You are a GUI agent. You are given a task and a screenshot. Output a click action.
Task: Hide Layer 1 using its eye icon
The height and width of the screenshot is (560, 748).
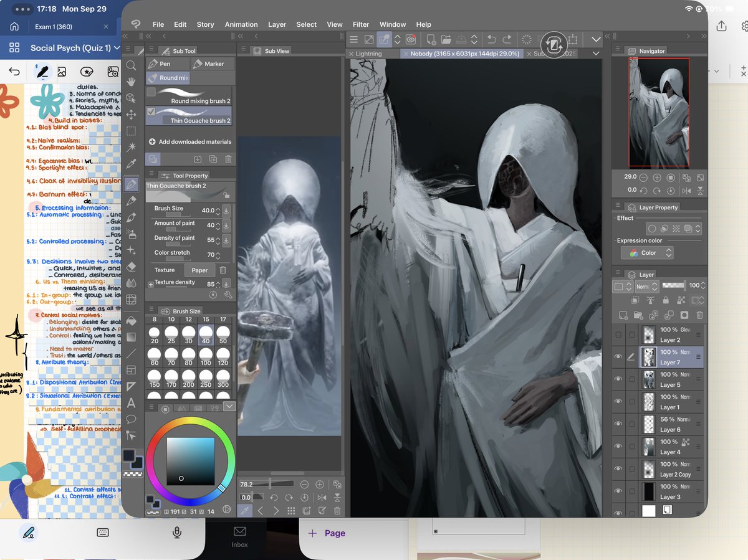(618, 402)
